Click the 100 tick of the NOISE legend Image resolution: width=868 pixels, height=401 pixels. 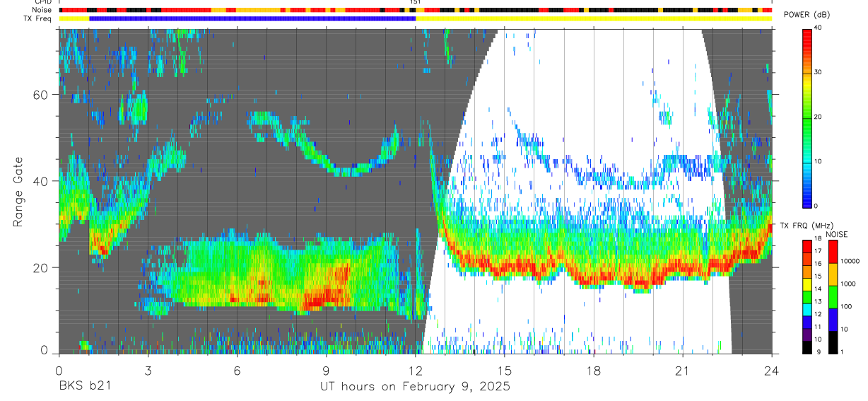tap(847, 306)
